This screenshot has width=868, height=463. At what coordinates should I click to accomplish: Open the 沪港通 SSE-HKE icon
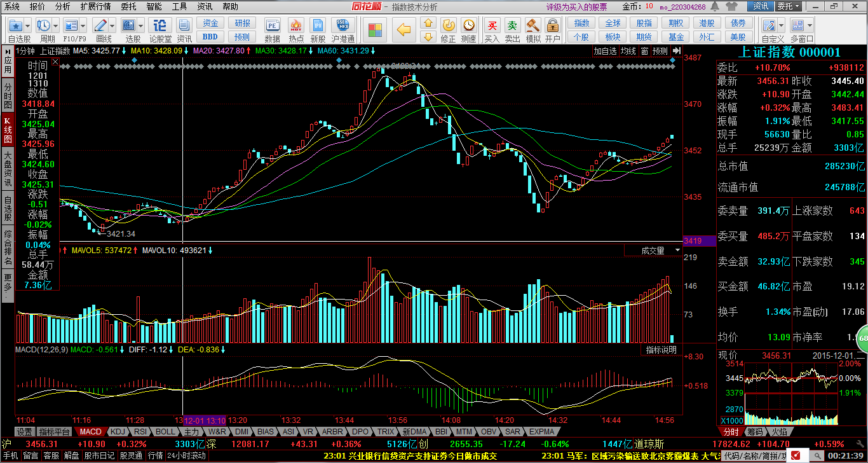click(342, 26)
